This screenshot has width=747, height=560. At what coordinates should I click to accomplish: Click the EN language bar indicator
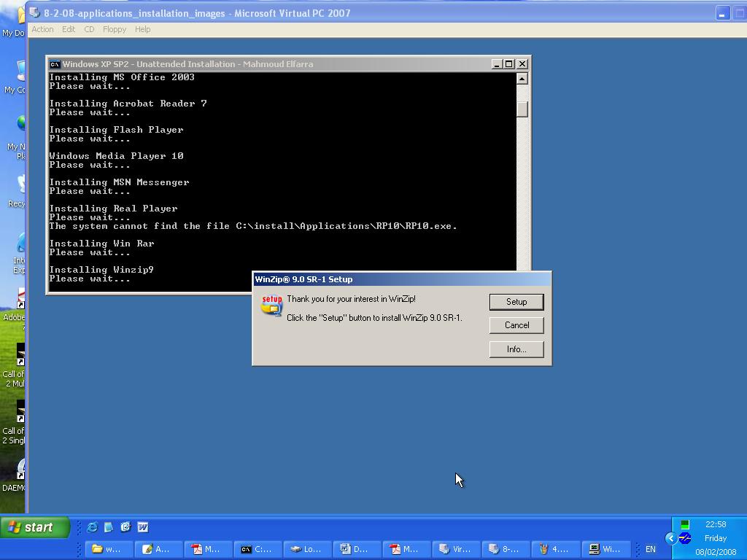click(x=650, y=549)
